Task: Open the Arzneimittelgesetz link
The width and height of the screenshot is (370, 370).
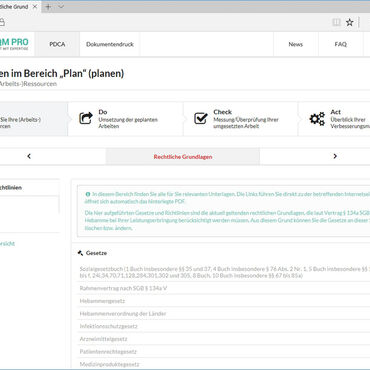Action: coord(103,339)
